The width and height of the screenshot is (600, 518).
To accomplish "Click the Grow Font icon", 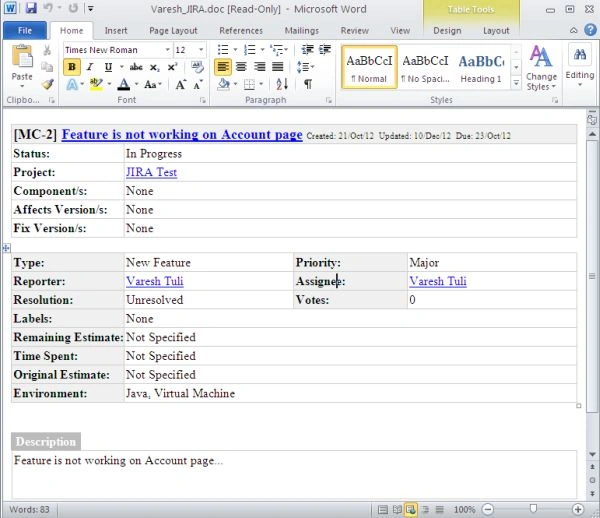I will (x=181, y=84).
